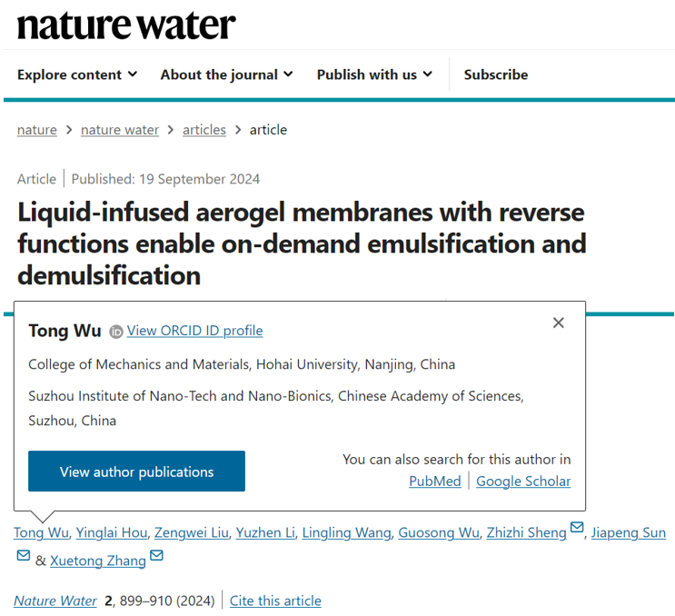Go to the Subscribe page

495,75
